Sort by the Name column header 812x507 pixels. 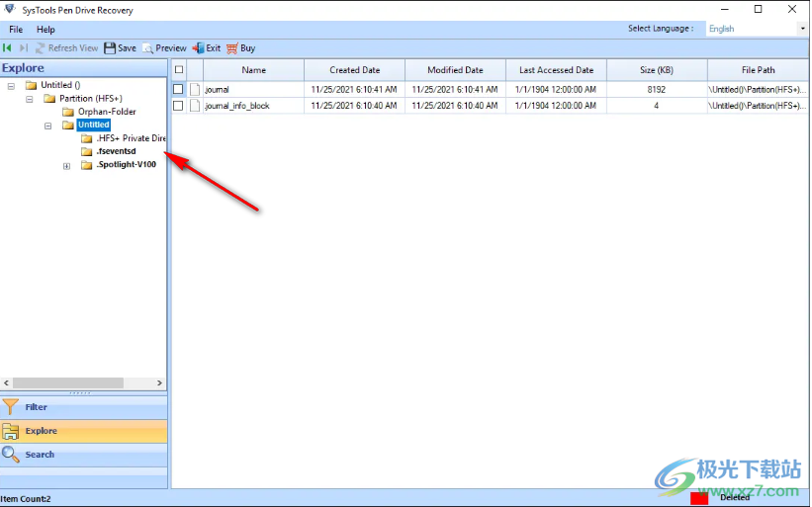click(254, 70)
